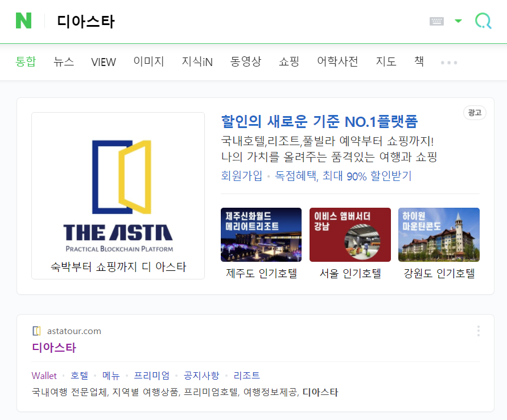
Task: Switch to the 뉴스 tab
Action: click(64, 61)
